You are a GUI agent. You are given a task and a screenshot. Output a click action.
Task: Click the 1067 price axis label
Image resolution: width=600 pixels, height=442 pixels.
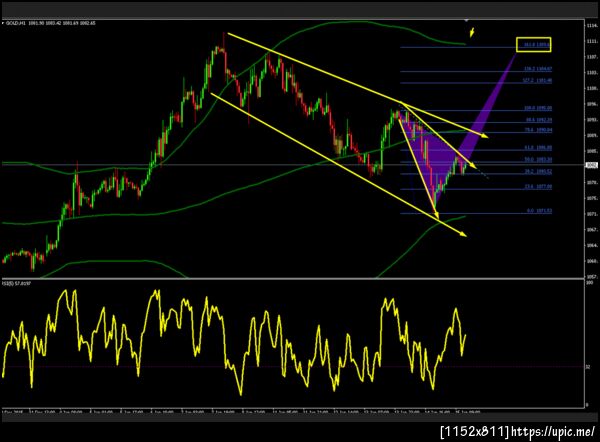(x=592, y=230)
